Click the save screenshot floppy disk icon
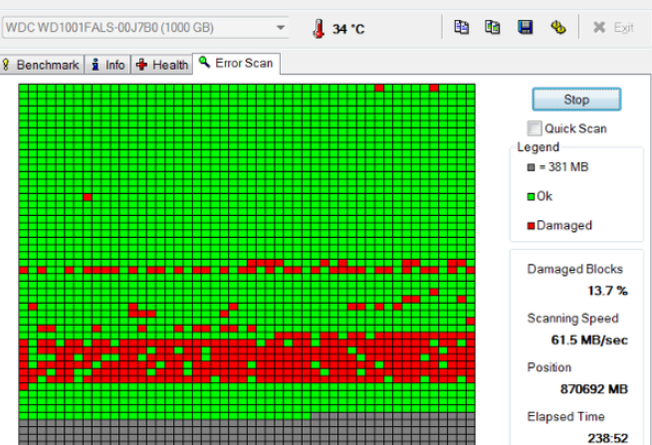This screenshot has width=652, height=445. [x=524, y=28]
